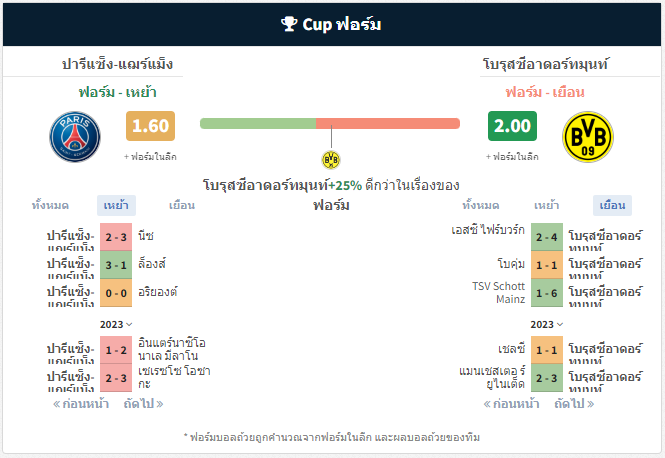This screenshot has height=458, width=665.
Task: Click ถัดไป link under Paris matches
Action: point(143,403)
